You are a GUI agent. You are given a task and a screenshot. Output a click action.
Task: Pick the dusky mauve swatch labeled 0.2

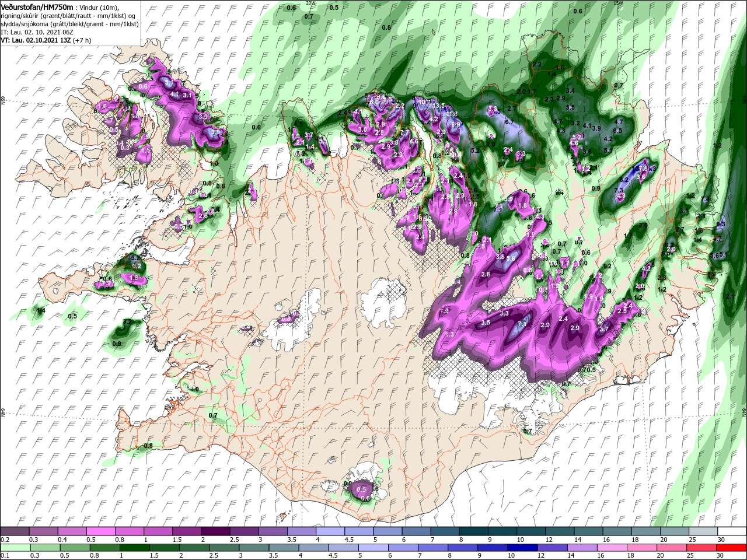coord(15,531)
